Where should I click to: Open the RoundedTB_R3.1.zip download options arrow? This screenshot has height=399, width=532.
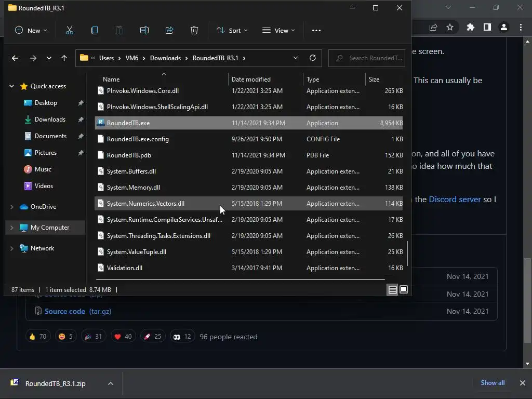click(x=111, y=384)
